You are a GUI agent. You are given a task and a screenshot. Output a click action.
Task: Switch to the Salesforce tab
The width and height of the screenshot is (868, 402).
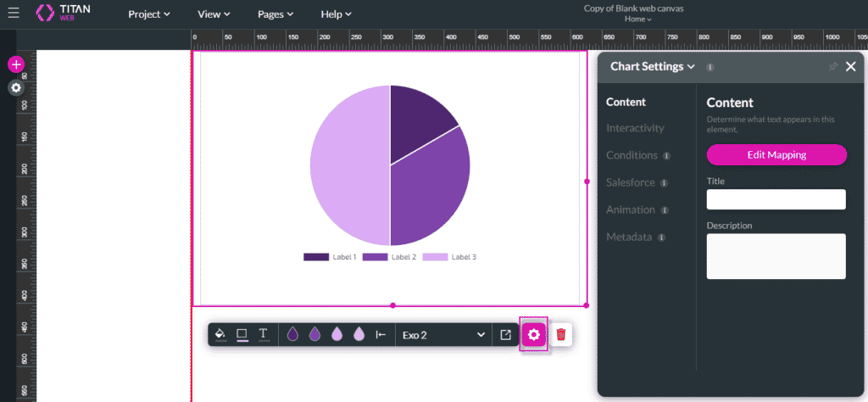(x=631, y=182)
